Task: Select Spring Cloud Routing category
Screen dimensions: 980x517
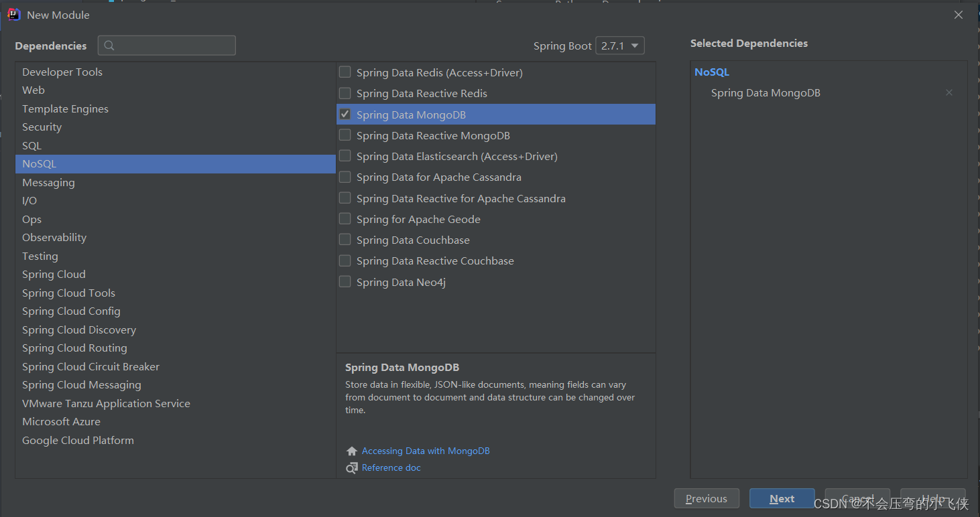Action: [176, 348]
